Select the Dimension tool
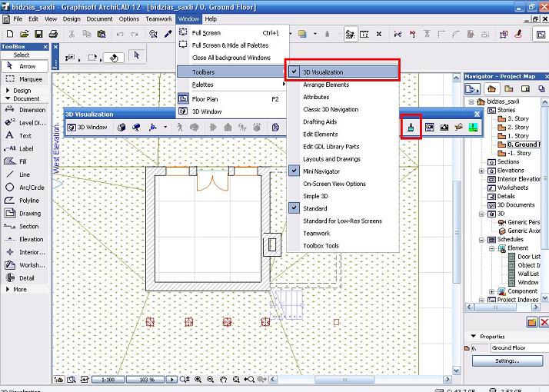Viewport: 549px width, 392px height. [x=25, y=110]
